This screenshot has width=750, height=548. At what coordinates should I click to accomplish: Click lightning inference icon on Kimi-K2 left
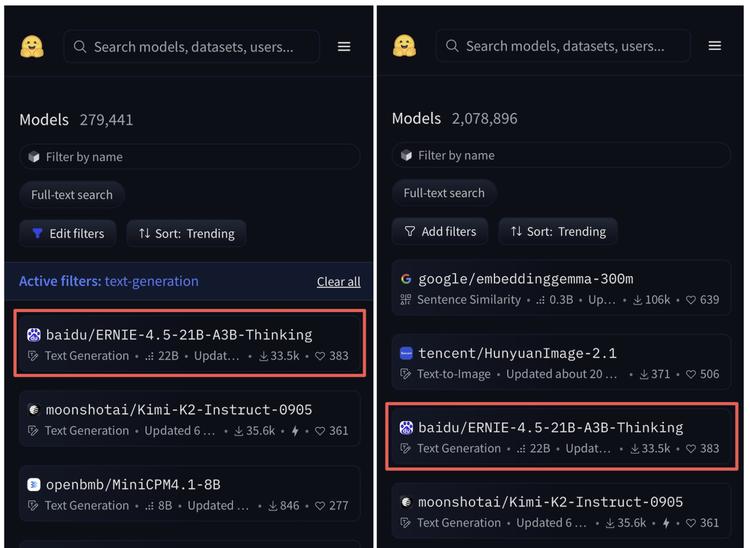pos(295,431)
